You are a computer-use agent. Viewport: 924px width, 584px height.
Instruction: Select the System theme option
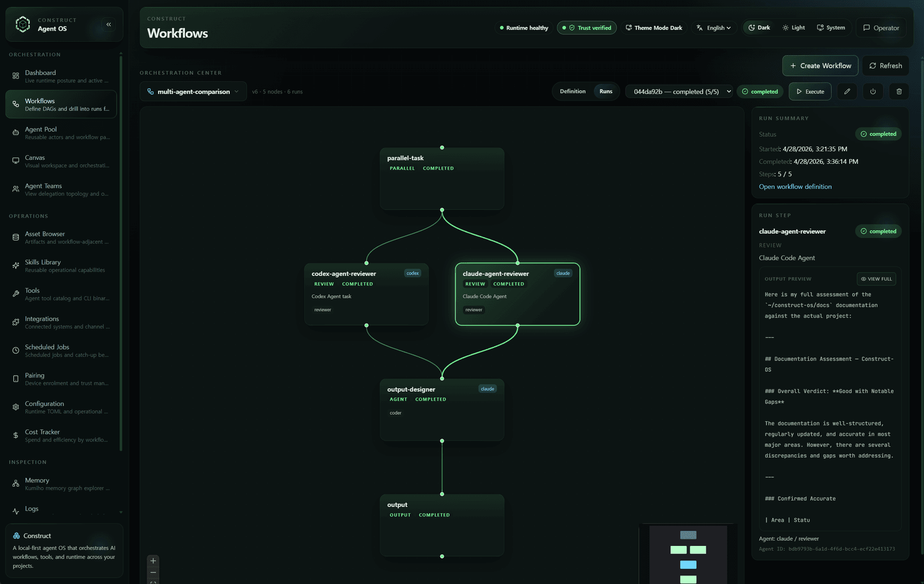tap(831, 28)
